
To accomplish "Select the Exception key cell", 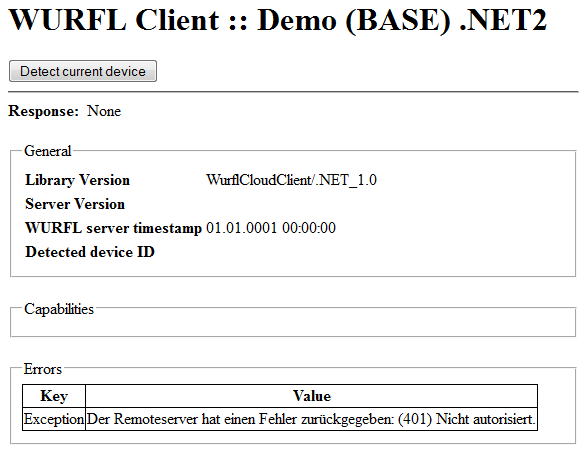I will [x=54, y=419].
